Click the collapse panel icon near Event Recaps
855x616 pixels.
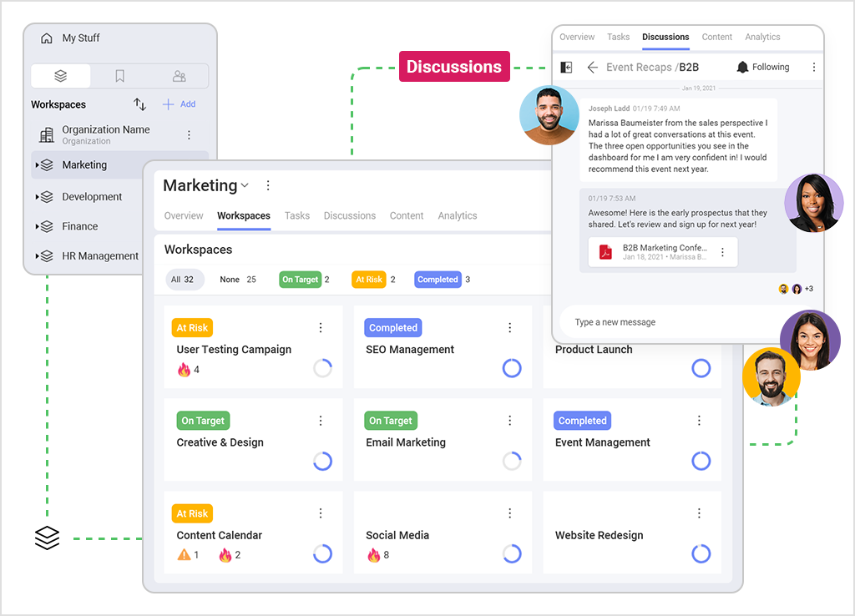click(x=567, y=67)
